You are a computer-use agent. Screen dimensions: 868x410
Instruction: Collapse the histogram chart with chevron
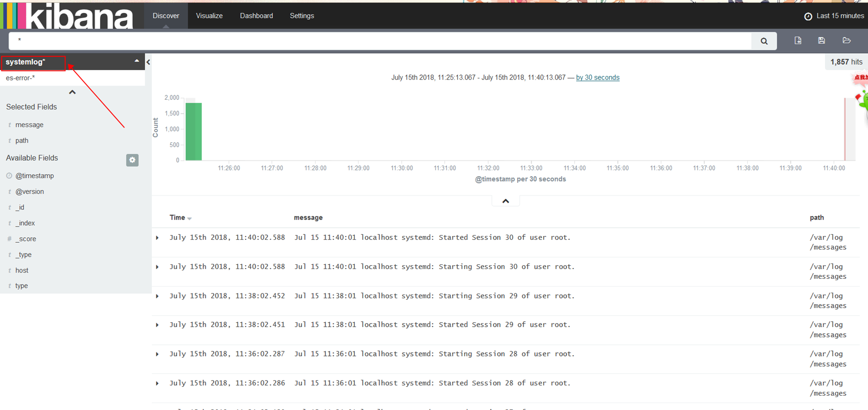(x=505, y=201)
